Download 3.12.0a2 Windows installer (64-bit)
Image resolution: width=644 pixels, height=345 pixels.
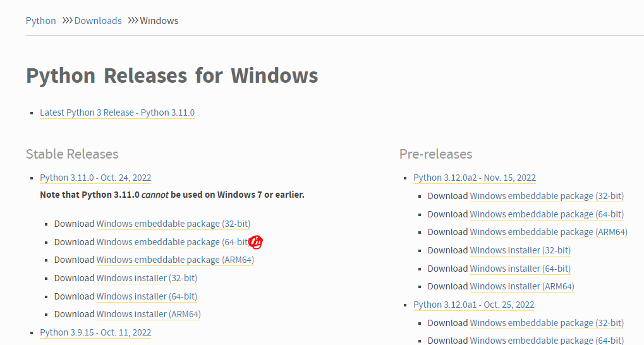[x=520, y=269]
